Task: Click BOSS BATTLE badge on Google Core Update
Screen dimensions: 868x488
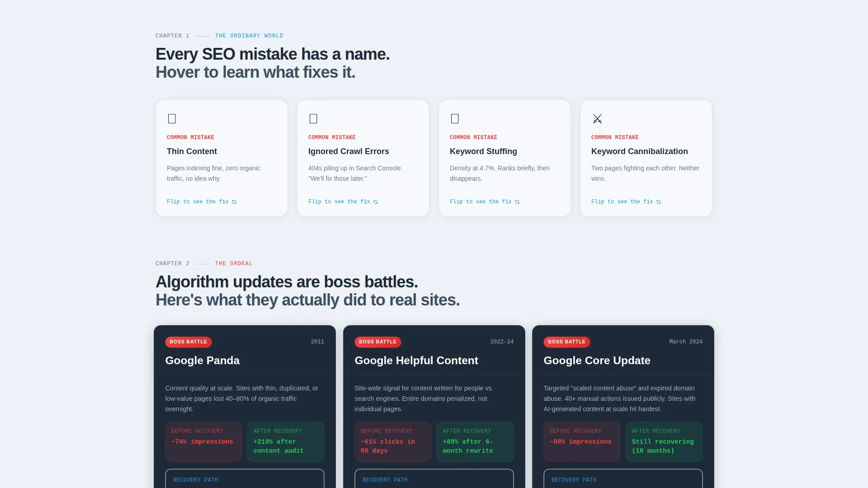Action: pos(566,342)
